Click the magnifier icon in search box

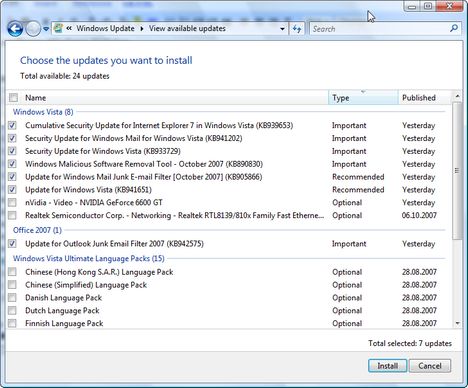(454, 29)
